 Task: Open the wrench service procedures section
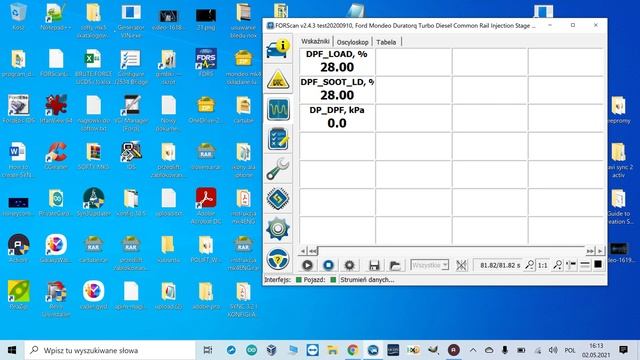[278, 169]
